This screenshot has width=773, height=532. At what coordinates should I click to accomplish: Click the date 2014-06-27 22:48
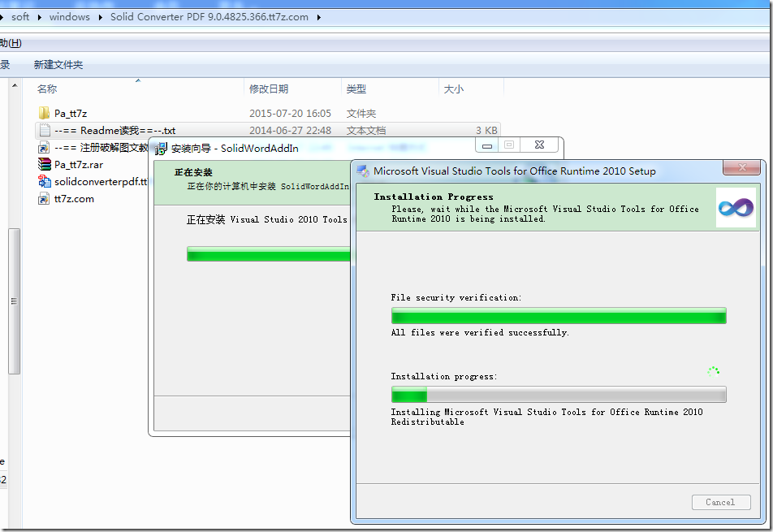click(x=290, y=131)
